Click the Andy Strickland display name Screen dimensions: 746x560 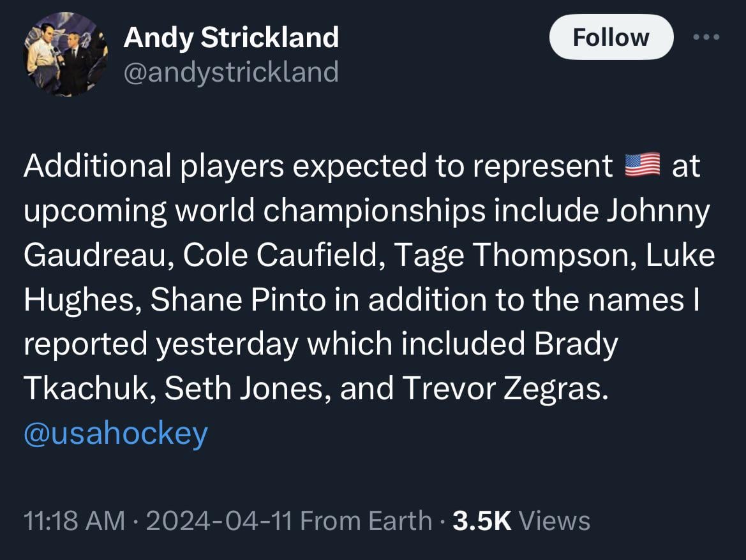[x=231, y=38]
